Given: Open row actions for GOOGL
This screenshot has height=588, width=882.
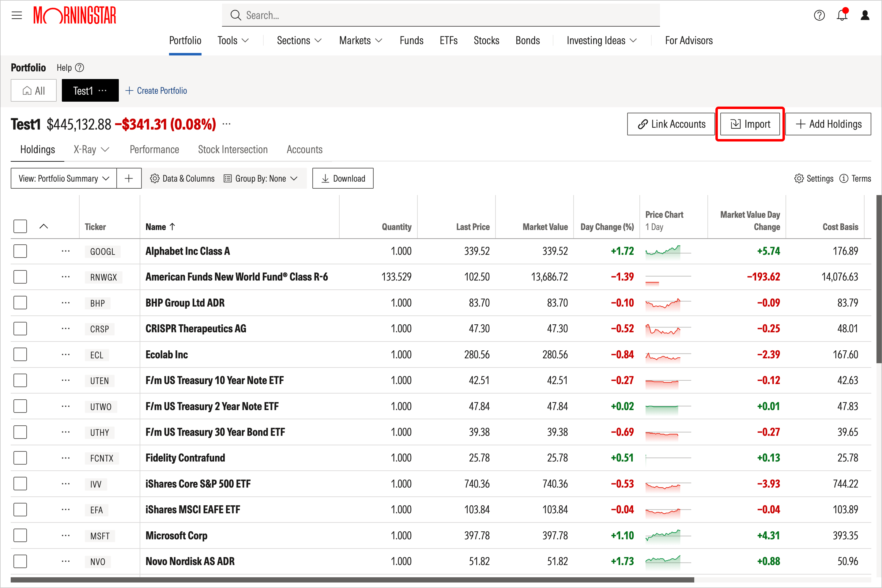Looking at the screenshot, I should pyautogui.click(x=66, y=251).
